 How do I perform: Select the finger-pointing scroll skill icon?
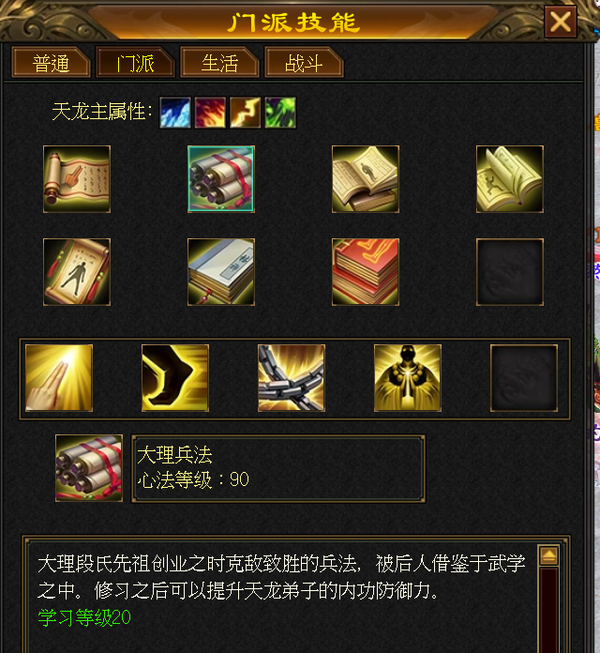(77, 179)
